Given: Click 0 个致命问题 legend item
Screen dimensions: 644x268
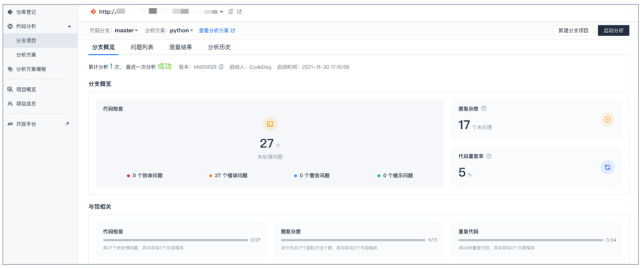Looking at the screenshot, I should (145, 176).
